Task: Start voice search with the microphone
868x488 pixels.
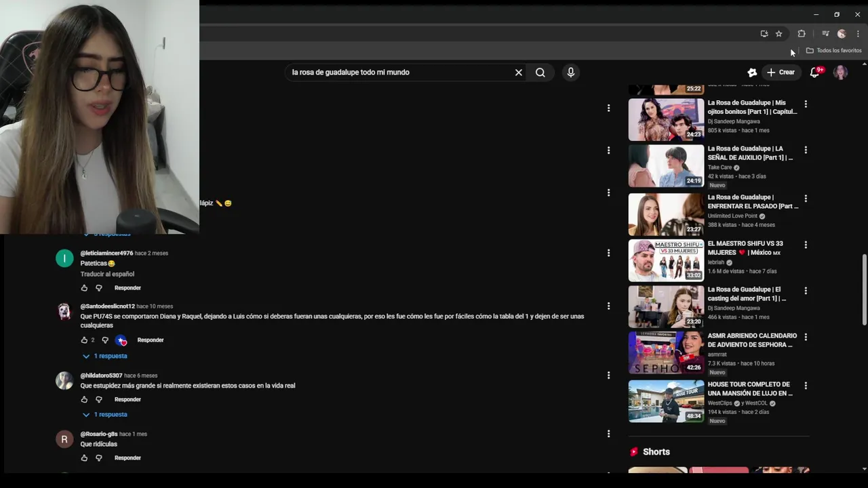Action: (x=571, y=73)
